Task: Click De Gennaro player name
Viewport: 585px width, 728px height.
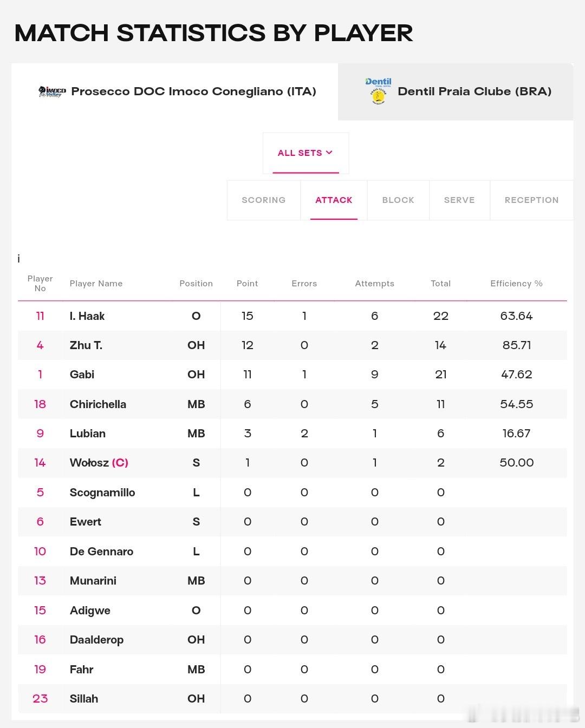Action: pyautogui.click(x=101, y=552)
